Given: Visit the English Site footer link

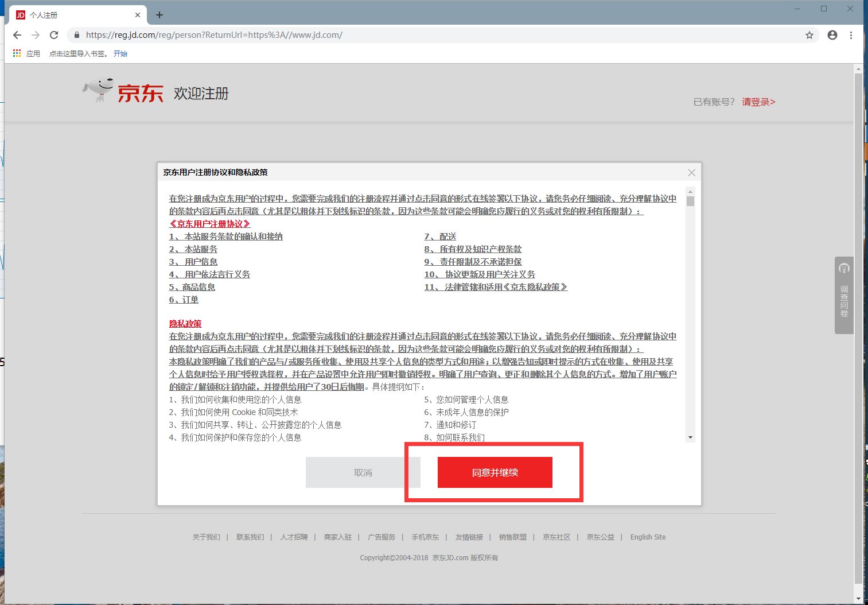Looking at the screenshot, I should tap(647, 537).
